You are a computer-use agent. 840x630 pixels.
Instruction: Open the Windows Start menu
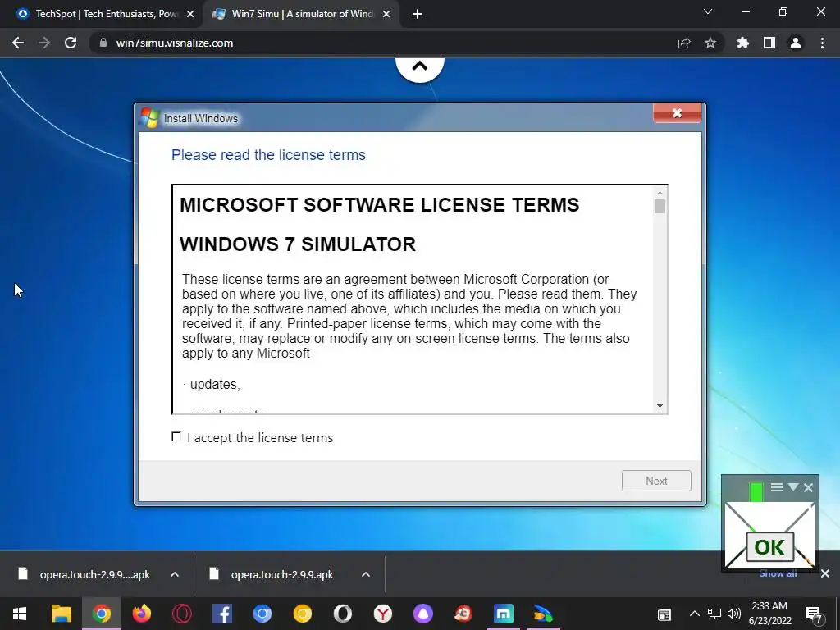coord(20,614)
